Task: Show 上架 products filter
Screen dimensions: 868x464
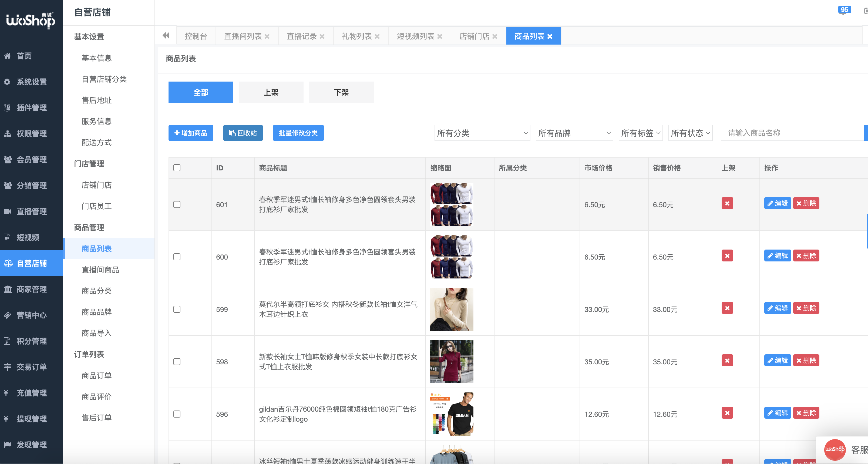Action: pos(271,92)
